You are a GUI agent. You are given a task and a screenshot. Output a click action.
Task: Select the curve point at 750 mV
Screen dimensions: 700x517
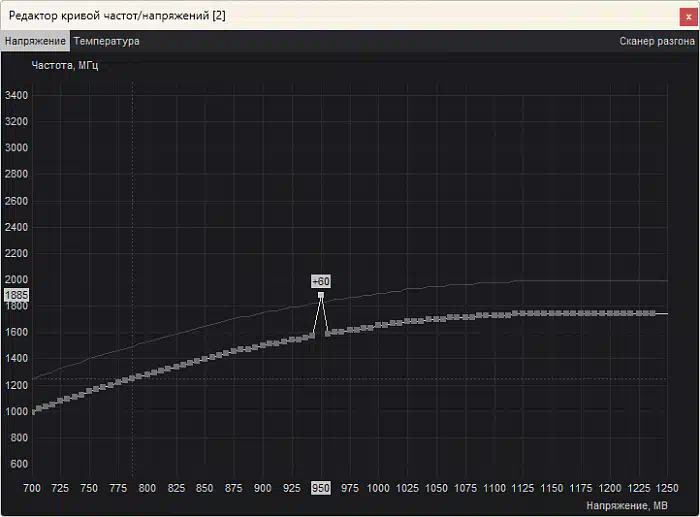(x=90, y=392)
